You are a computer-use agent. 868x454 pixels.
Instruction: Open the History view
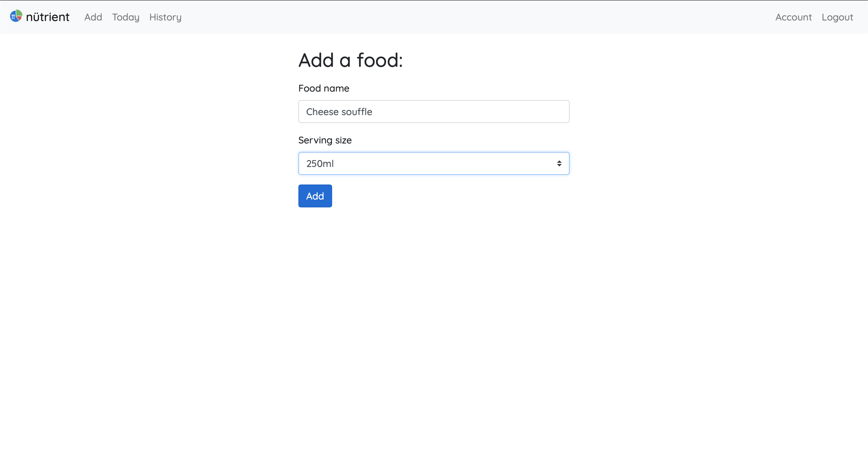pos(165,17)
